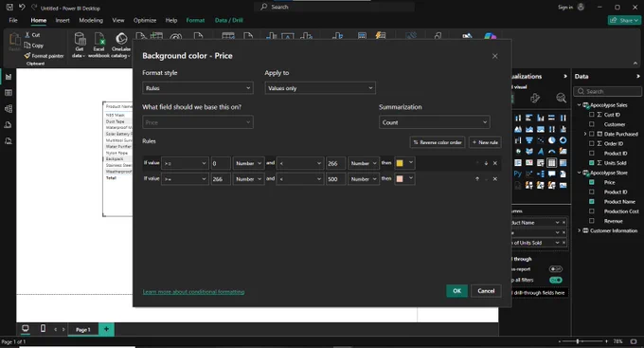This screenshot has width=644, height=348.
Task: Uncheck the Product Name field checkbox
Action: pyautogui.click(x=592, y=202)
